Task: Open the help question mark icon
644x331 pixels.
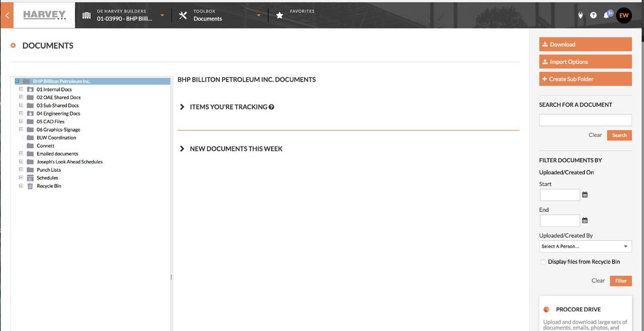Action: (594, 15)
